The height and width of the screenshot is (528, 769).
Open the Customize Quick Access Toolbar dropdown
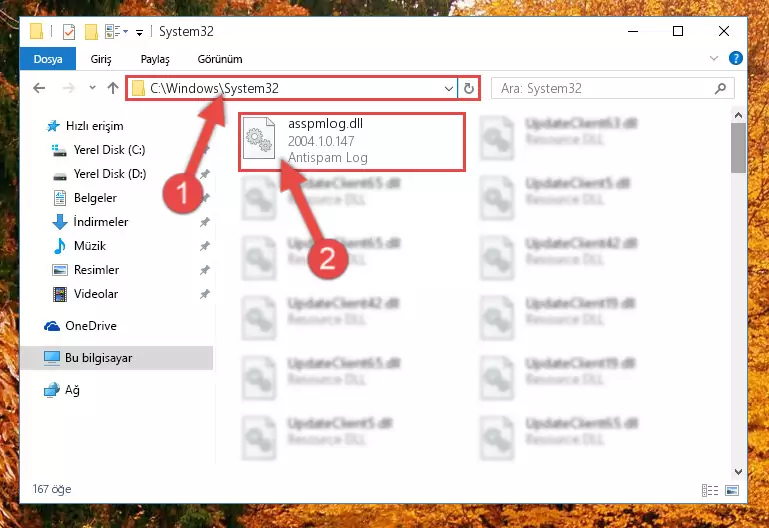point(140,32)
